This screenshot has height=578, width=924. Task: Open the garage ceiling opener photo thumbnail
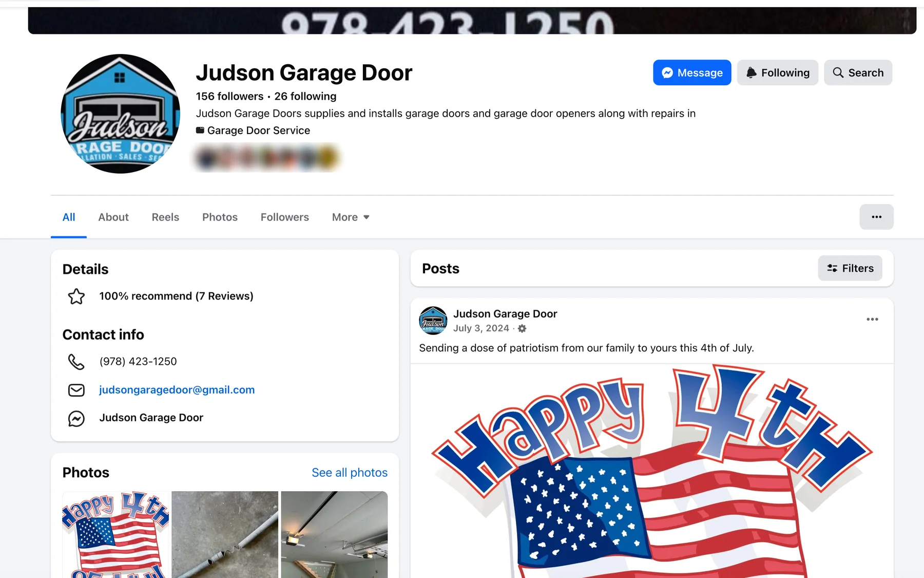[334, 534]
